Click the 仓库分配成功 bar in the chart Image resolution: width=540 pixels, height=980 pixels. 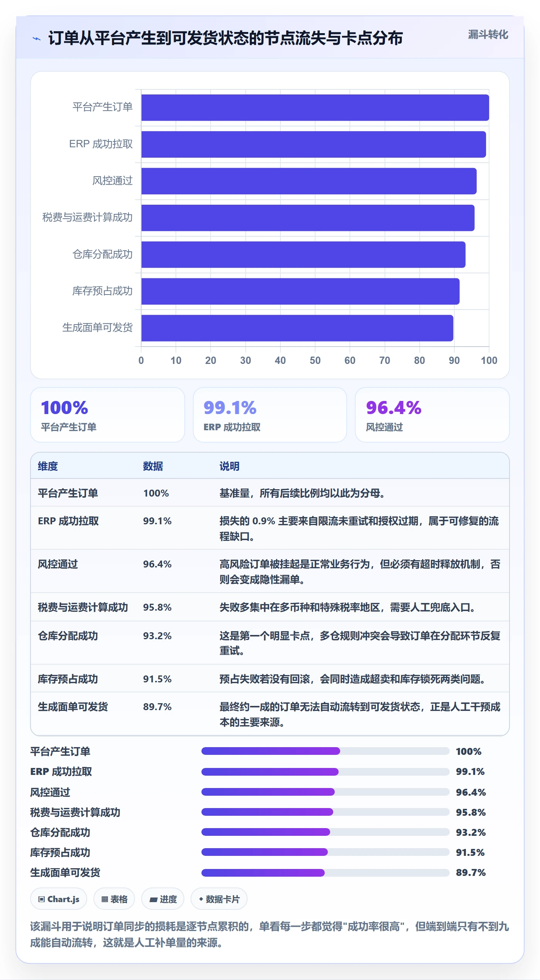303,254
